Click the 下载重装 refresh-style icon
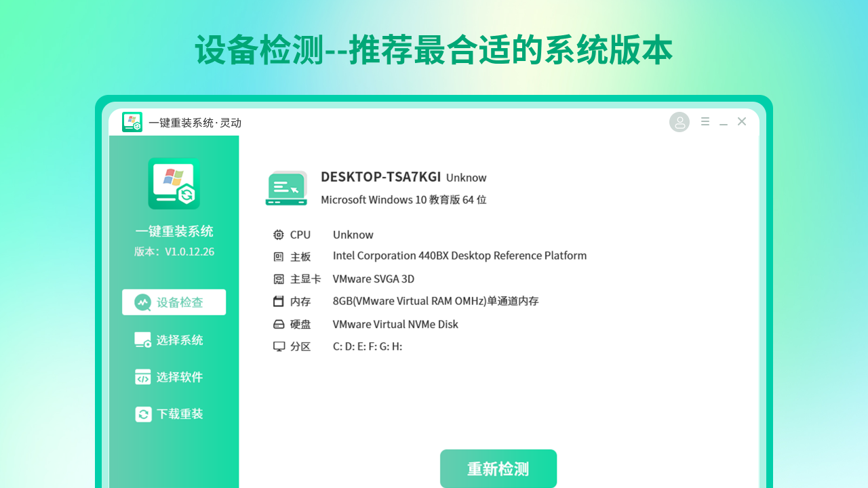Screen dimensions: 868x488 [x=144, y=414]
